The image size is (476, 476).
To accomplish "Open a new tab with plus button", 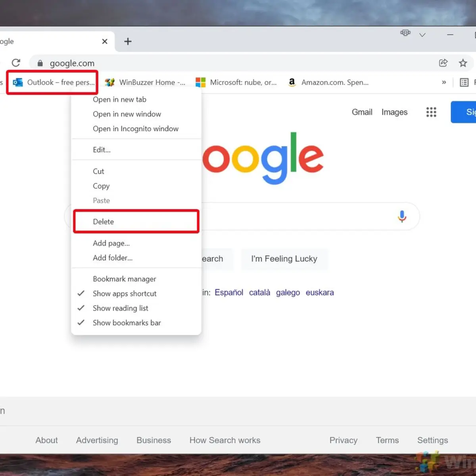I will (128, 41).
